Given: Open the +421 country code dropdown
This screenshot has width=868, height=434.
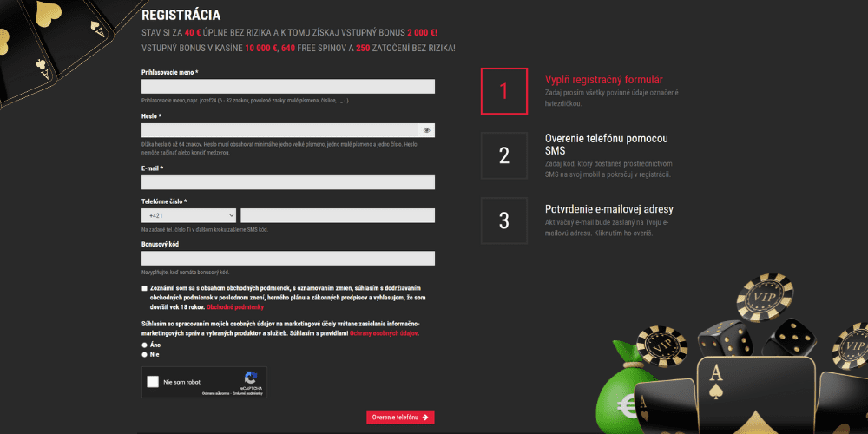Looking at the screenshot, I should coord(188,215).
